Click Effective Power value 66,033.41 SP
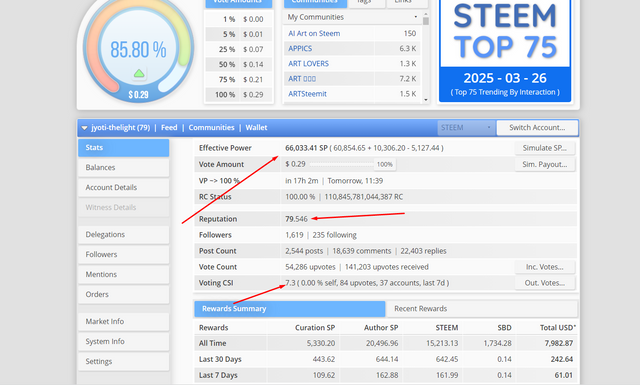The height and width of the screenshot is (385, 640). [306, 148]
